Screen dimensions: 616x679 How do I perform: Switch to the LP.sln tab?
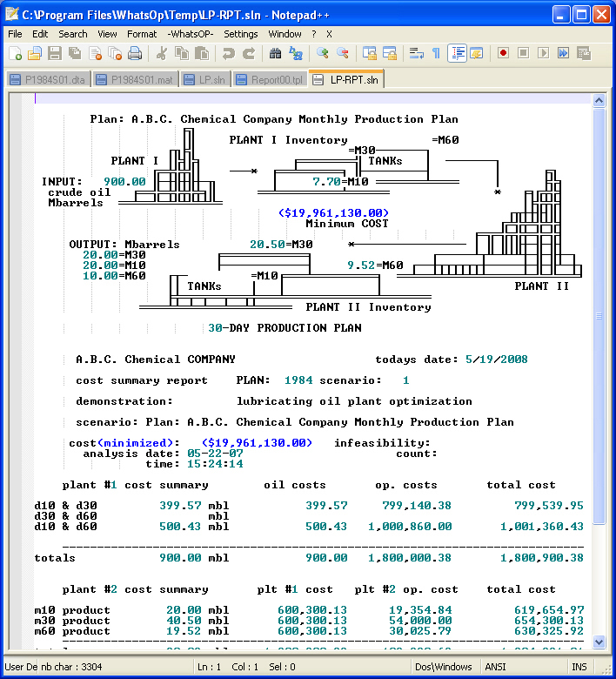tap(205, 80)
